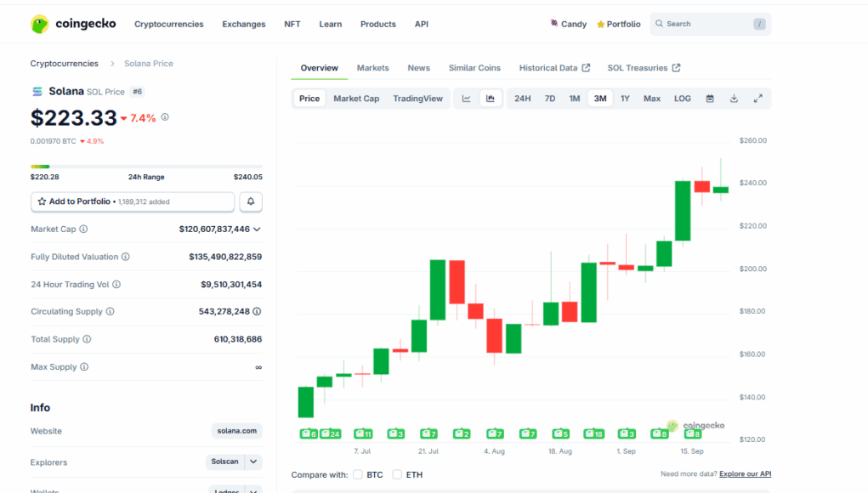Screen dimensions: 868x493
Task: Open the Learn navigation menu
Action: pyautogui.click(x=331, y=25)
